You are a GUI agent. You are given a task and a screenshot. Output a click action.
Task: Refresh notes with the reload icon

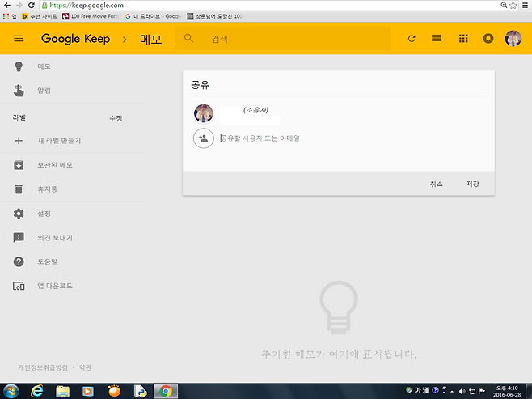[412, 39]
